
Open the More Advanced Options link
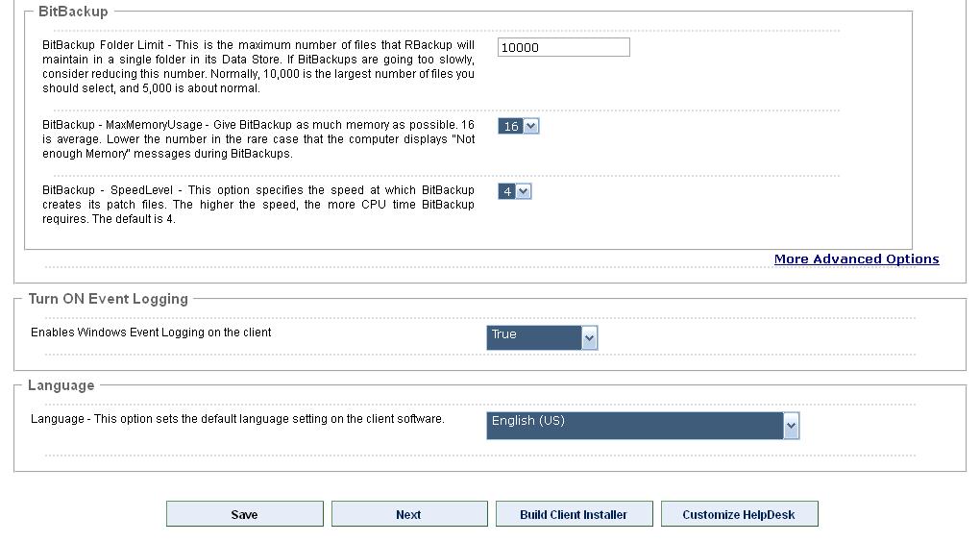[856, 259]
